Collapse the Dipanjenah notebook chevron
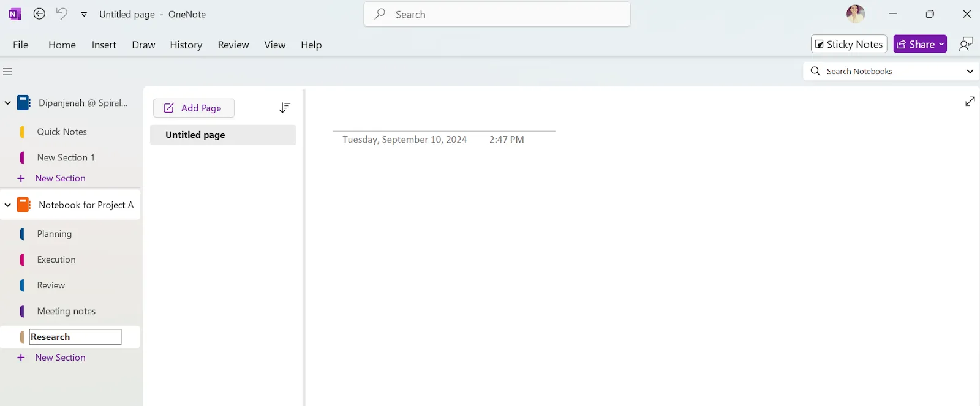980x406 pixels. (7, 103)
